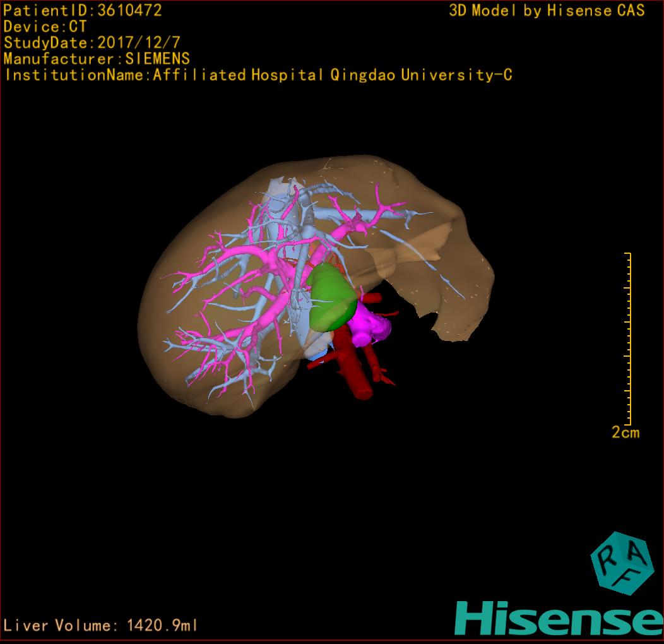Click the Liver Volume: 1420.9ml readout
This screenshot has height=644, width=664.
[x=101, y=626]
